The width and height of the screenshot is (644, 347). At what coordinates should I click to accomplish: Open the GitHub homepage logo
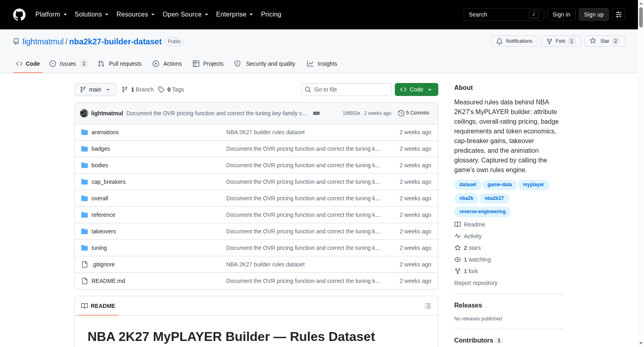click(x=19, y=15)
